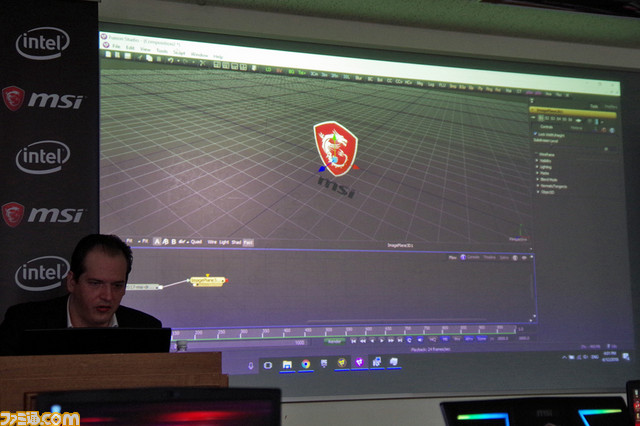Open the Material tab in inspector
This screenshot has width=640, height=426.
(x=576, y=128)
